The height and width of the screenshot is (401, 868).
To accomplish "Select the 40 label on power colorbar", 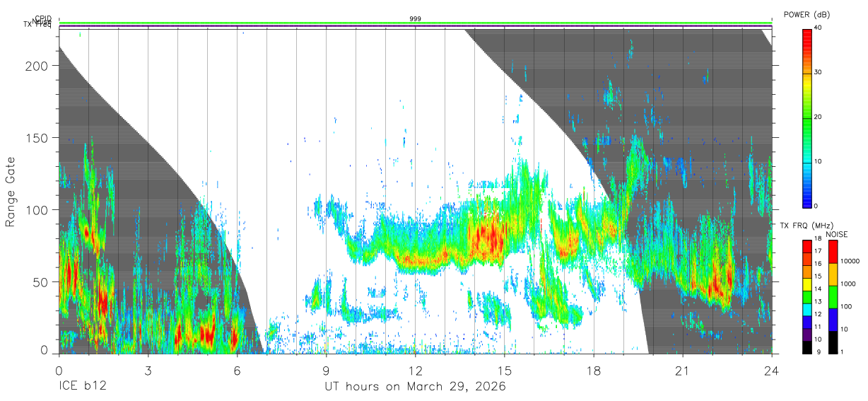I will (818, 28).
